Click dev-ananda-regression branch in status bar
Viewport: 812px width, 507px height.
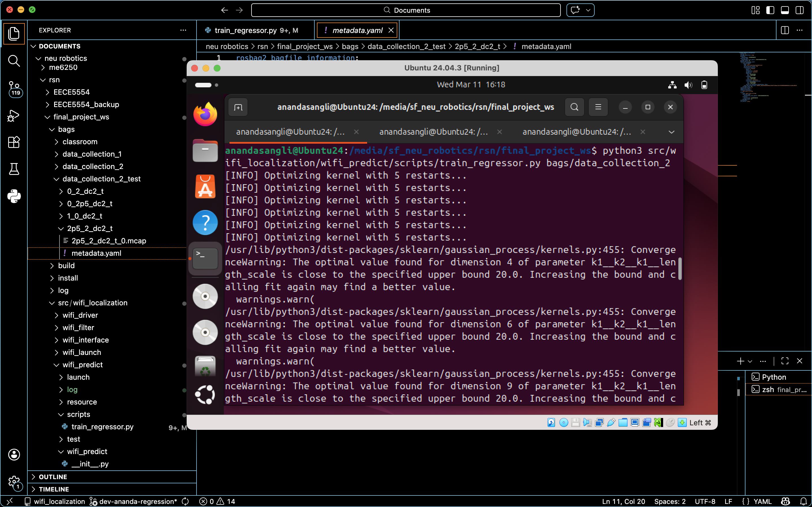click(138, 501)
